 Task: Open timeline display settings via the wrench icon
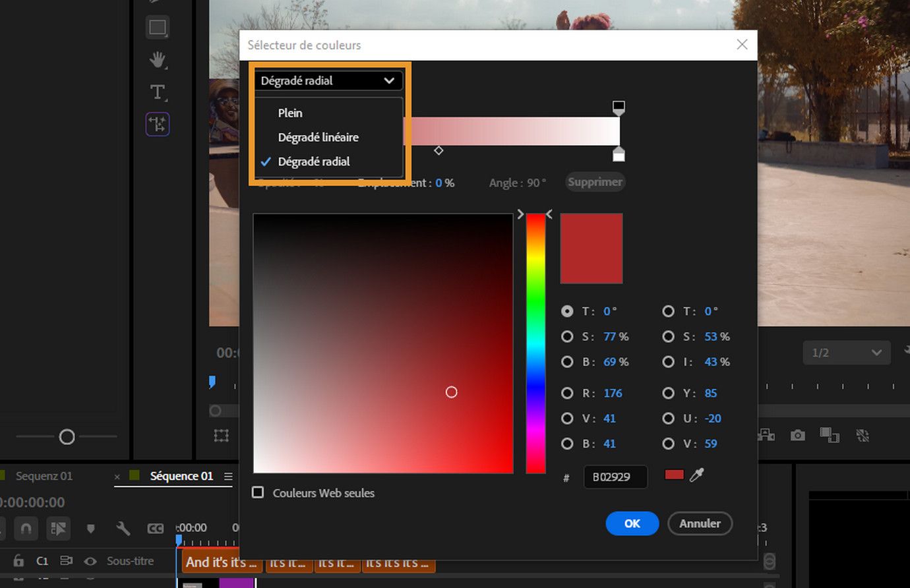pos(122,529)
